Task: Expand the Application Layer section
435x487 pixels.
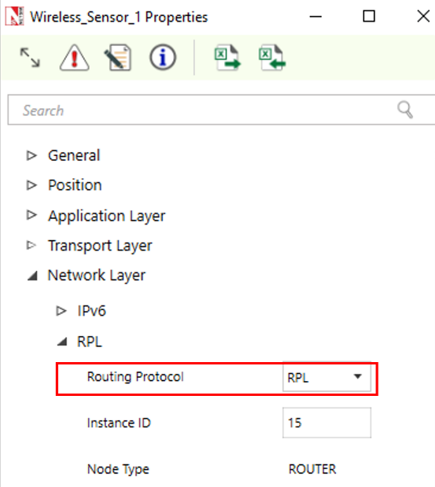Action: point(32,215)
